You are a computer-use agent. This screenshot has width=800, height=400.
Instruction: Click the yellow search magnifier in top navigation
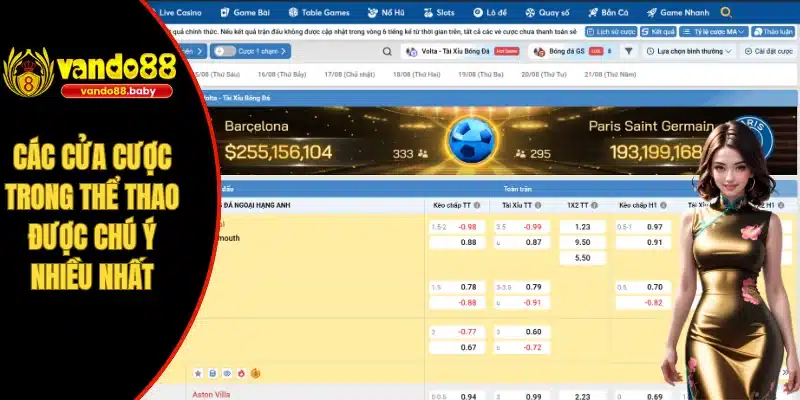(x=726, y=13)
